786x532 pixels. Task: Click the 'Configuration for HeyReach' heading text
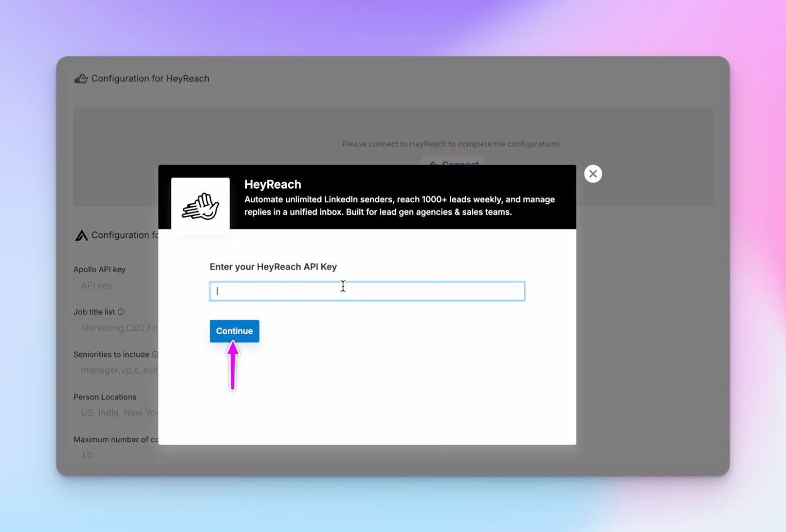(150, 78)
